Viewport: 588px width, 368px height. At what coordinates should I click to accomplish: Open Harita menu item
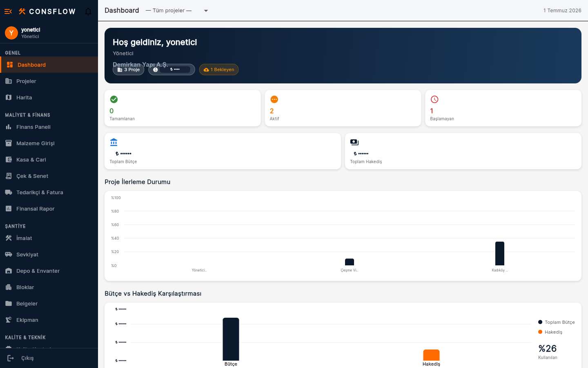point(49,97)
